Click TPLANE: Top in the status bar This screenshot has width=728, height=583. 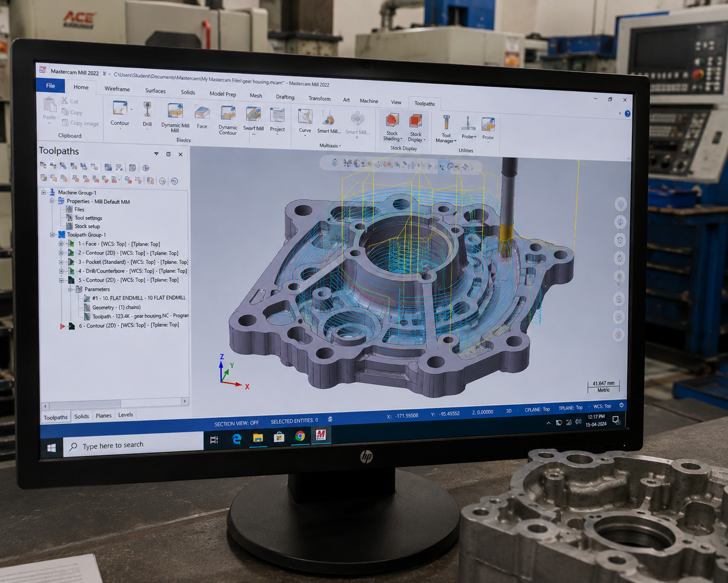[x=570, y=408]
